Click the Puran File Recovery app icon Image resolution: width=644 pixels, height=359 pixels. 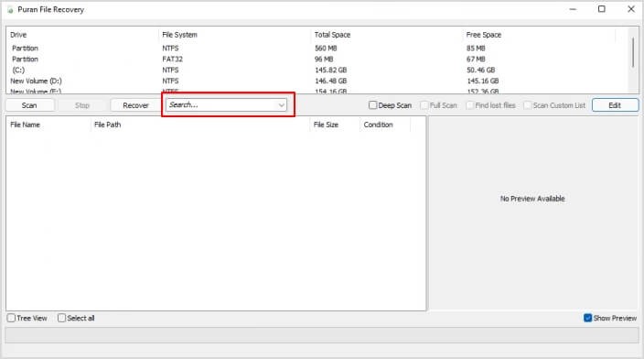(10, 10)
